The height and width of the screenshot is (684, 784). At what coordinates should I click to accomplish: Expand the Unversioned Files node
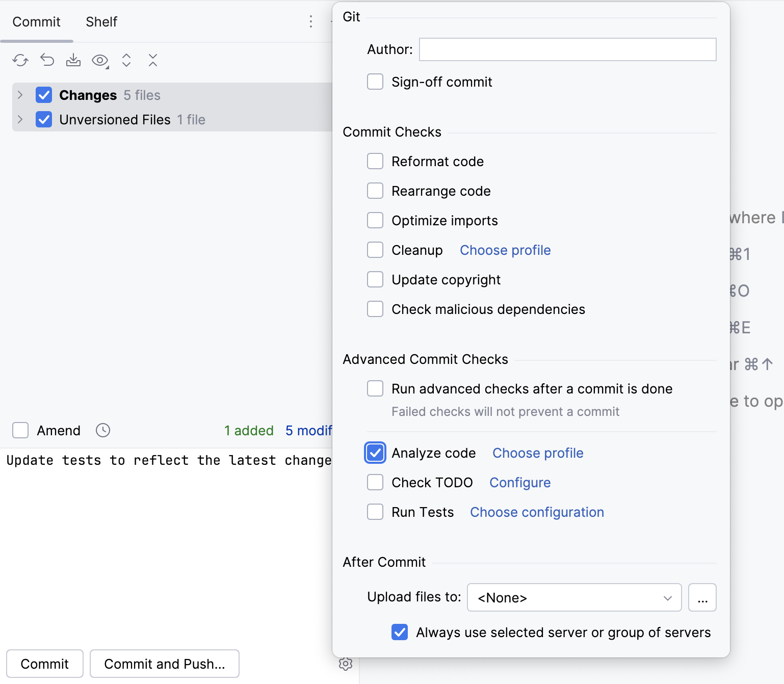[20, 119]
